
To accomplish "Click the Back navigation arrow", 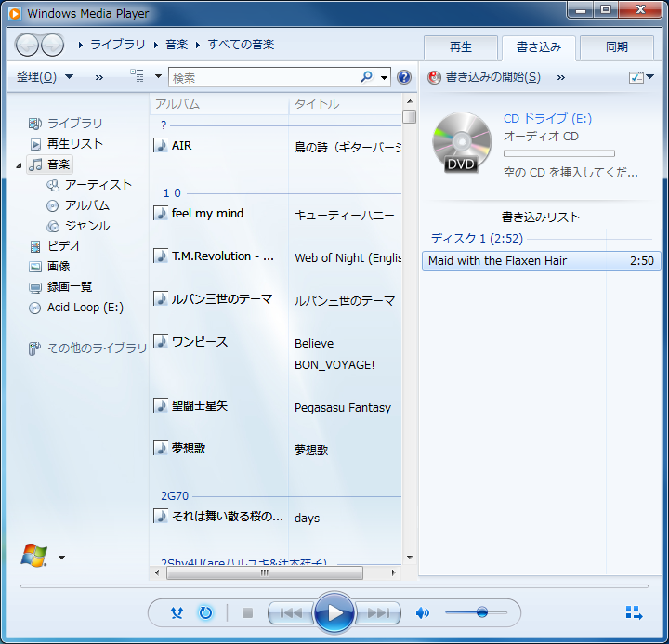I will pos(27,45).
